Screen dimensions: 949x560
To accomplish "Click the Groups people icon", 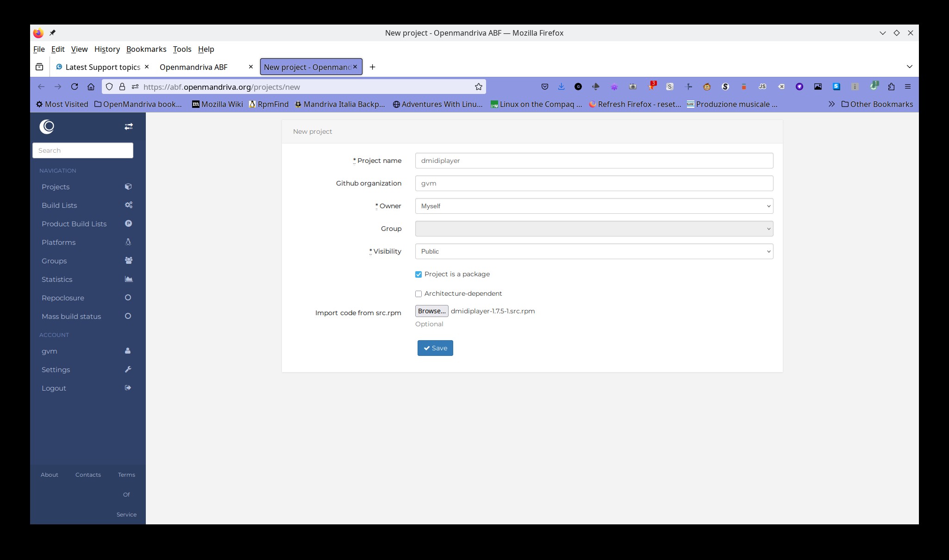I will pos(128,261).
